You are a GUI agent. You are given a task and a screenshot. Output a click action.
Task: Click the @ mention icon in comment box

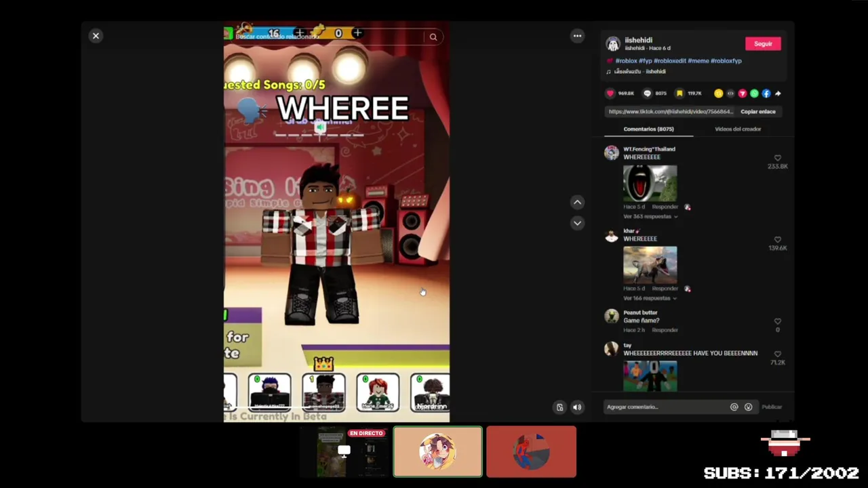click(x=734, y=407)
